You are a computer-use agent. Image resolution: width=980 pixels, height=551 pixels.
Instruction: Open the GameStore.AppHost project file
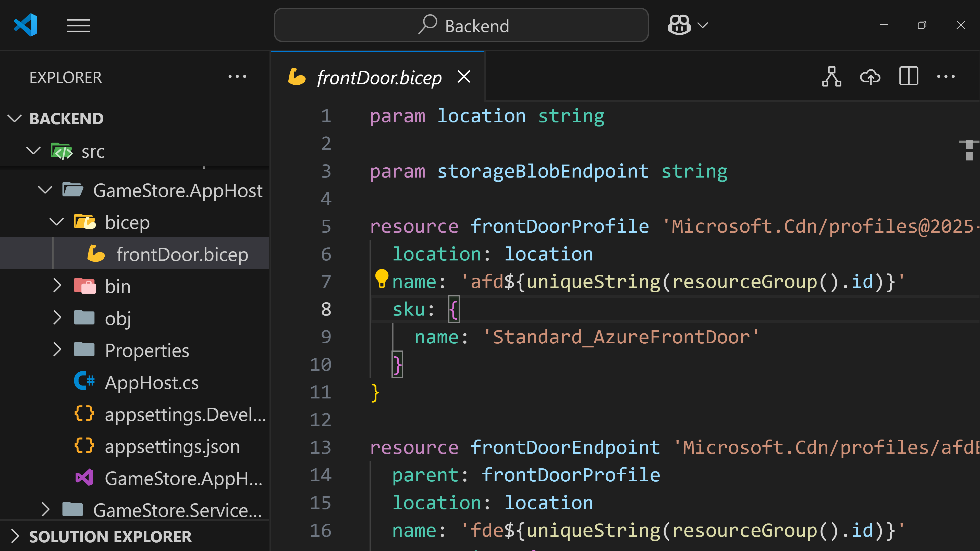(x=184, y=478)
